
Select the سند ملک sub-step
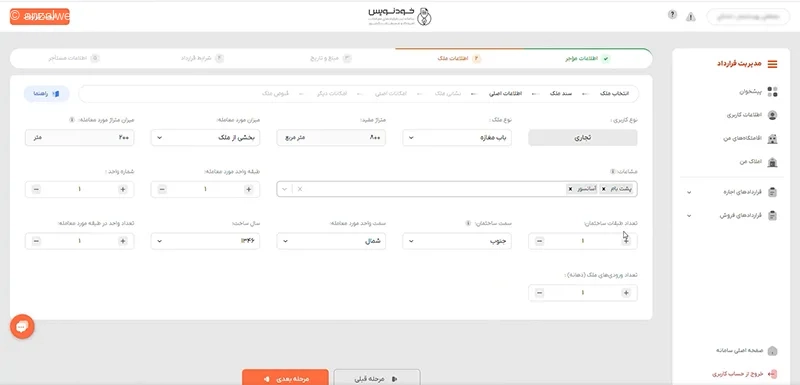[561, 94]
